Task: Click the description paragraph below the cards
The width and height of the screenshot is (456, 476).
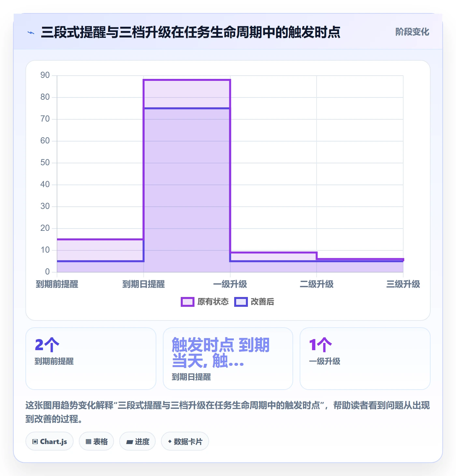Action: pos(228,412)
